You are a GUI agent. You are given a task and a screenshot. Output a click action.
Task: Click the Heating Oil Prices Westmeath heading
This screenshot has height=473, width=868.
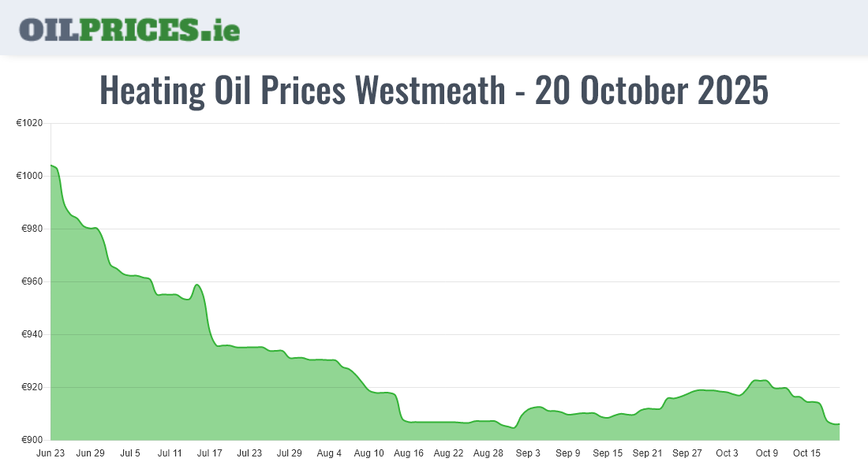[433, 91]
